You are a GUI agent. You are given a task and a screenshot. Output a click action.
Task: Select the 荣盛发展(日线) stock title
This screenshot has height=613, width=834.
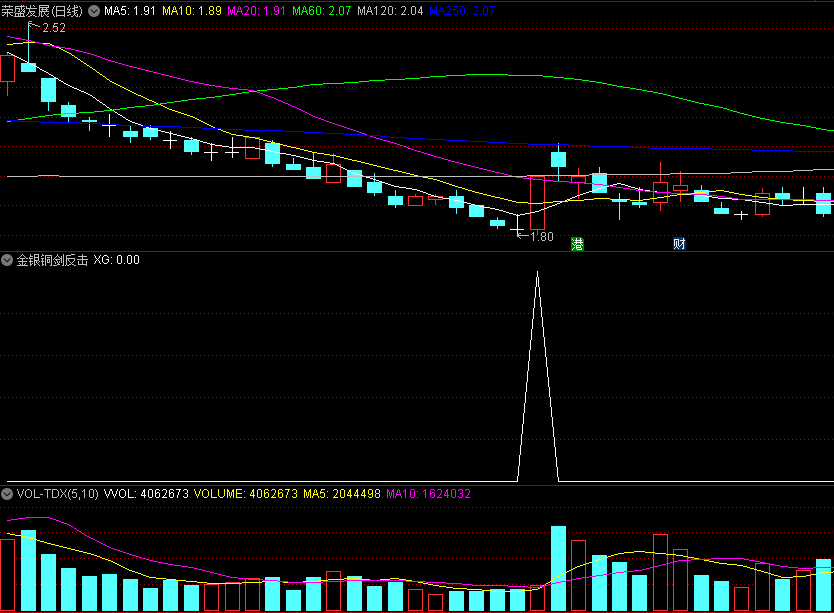point(42,11)
